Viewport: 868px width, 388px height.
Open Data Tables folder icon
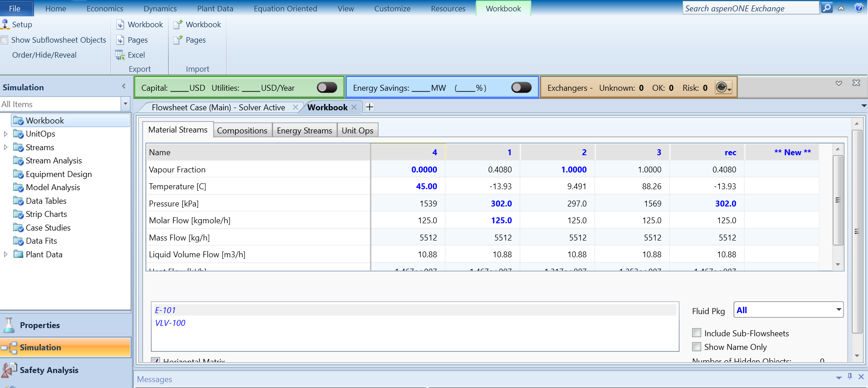click(x=18, y=201)
